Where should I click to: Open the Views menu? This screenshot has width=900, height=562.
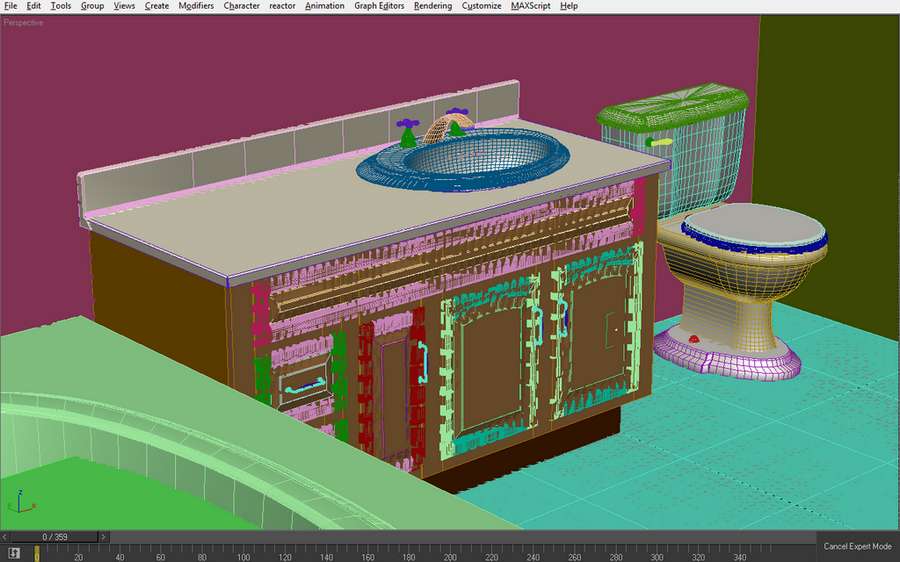(x=124, y=6)
